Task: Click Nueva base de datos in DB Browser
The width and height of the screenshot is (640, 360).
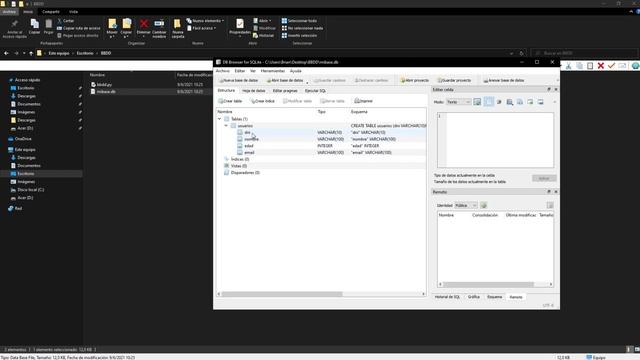Action: [239, 80]
